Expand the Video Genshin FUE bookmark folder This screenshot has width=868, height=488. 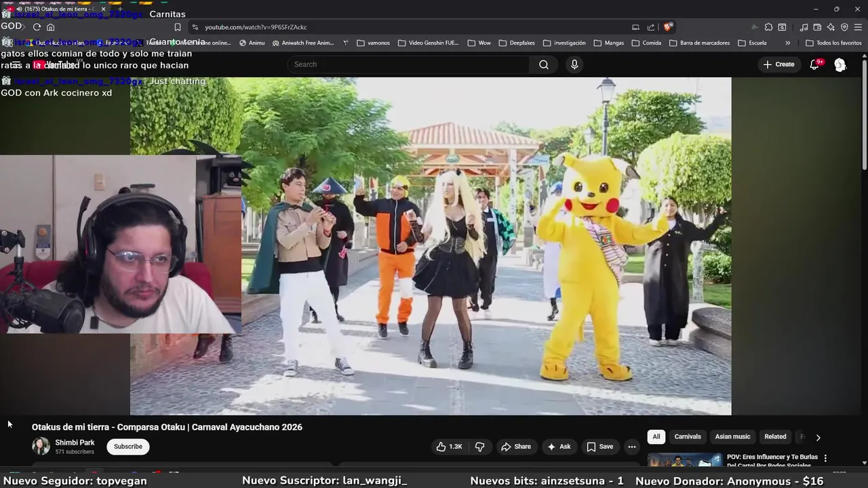pyautogui.click(x=429, y=43)
